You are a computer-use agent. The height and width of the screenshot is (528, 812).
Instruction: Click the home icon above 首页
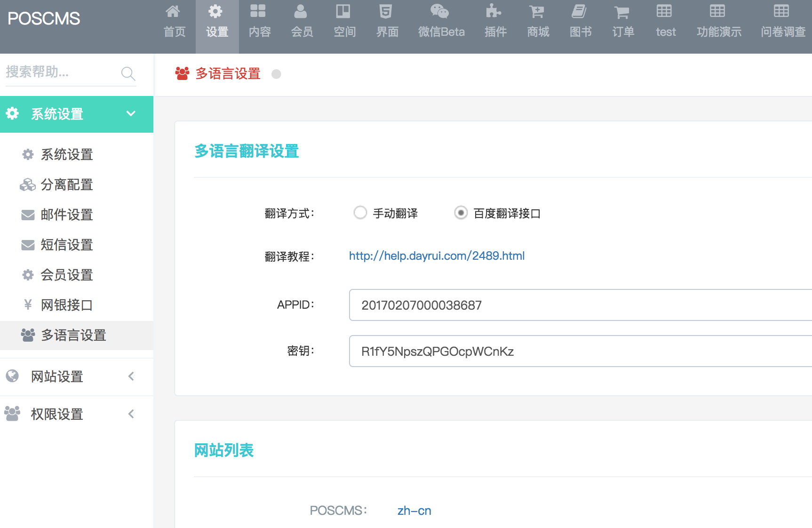click(x=173, y=11)
